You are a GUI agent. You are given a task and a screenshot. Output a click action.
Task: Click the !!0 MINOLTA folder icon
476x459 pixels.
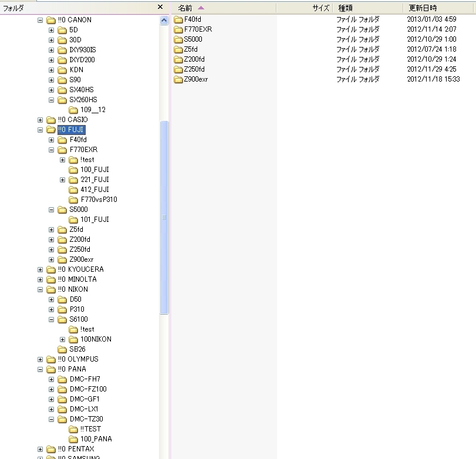coord(50,279)
